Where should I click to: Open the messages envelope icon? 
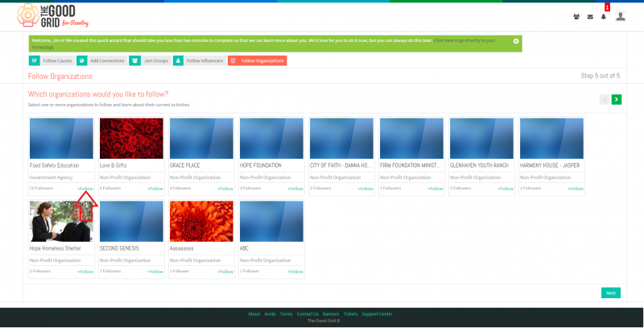coord(590,17)
